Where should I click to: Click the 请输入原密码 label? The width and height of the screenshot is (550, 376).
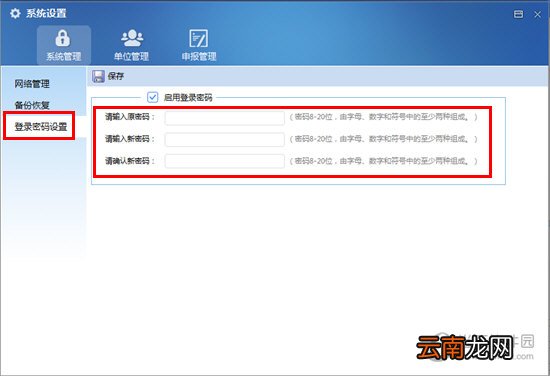coord(130,117)
